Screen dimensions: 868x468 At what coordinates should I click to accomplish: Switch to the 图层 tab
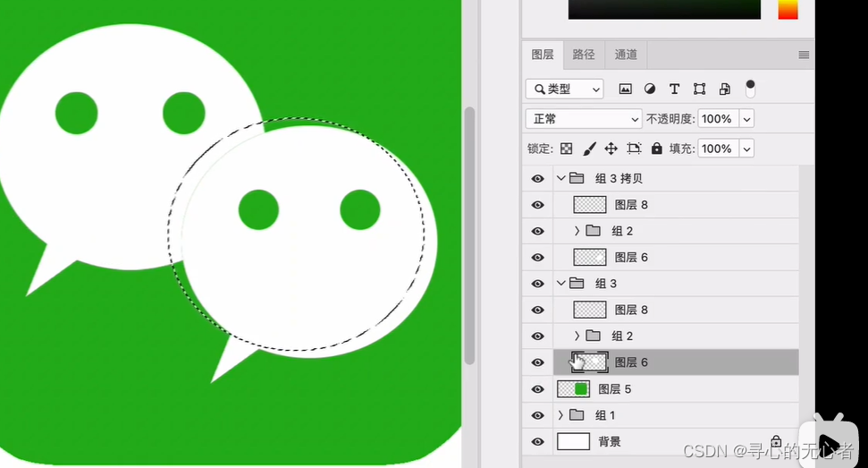coord(543,55)
